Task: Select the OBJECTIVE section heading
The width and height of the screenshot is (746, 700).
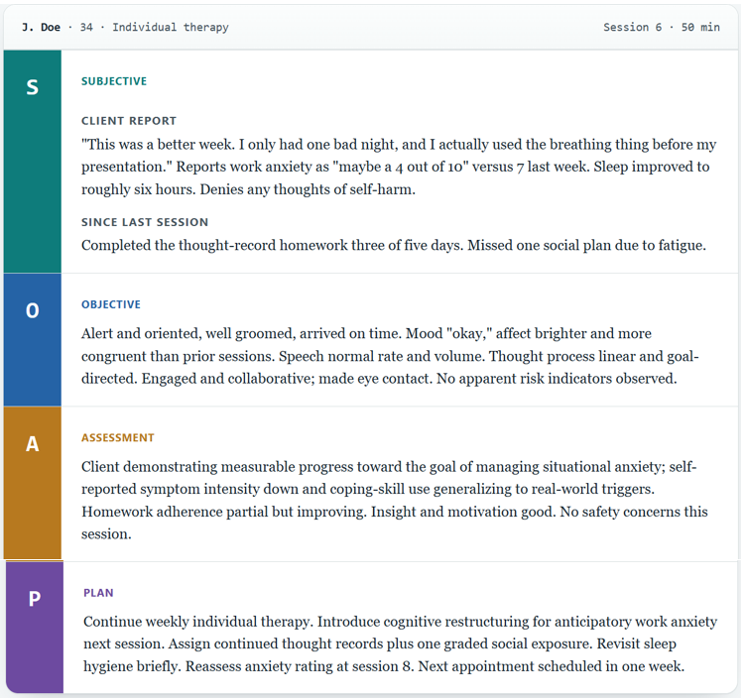Action: click(111, 304)
